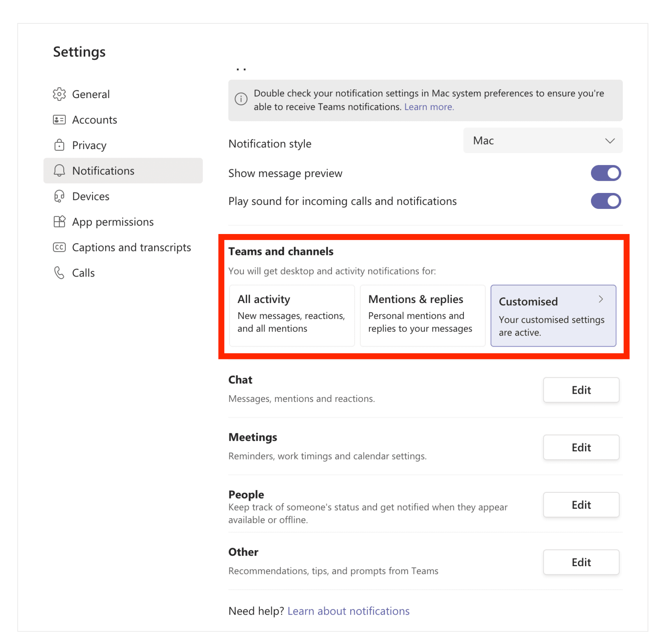Click the Accounts card icon

pos(59,120)
